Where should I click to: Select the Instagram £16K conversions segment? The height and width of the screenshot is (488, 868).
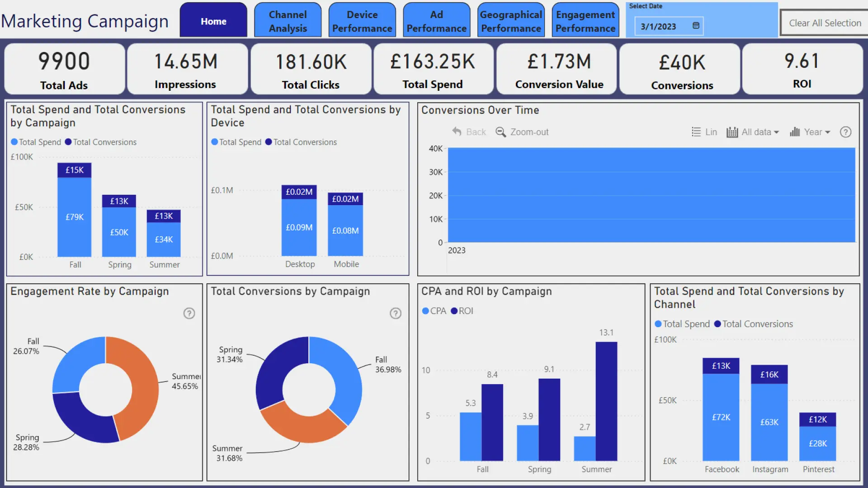coord(769,375)
